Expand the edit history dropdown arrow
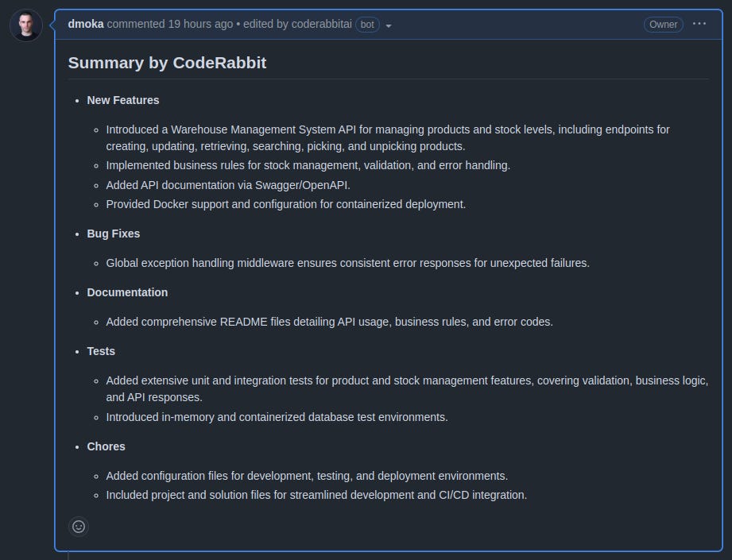This screenshot has height=560, width=732. [389, 25]
